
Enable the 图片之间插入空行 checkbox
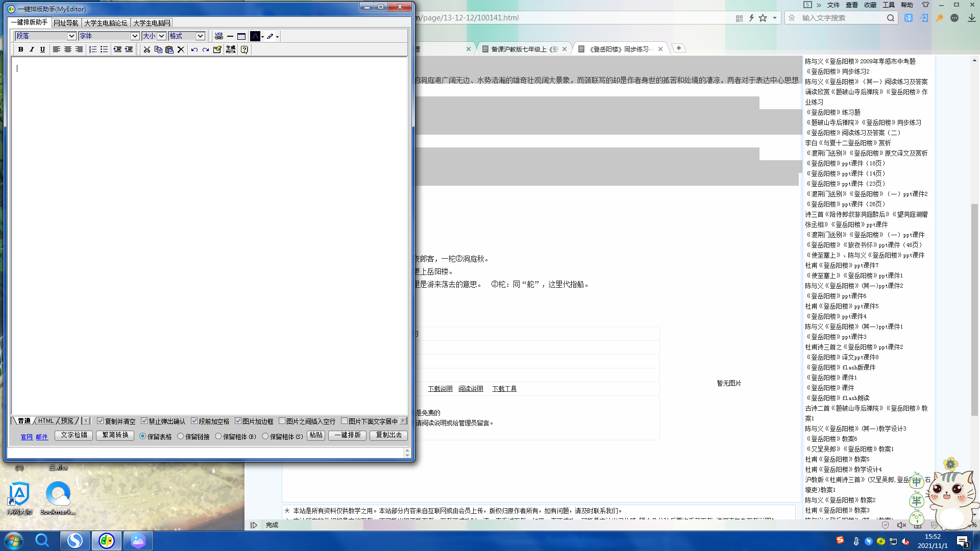point(282,421)
